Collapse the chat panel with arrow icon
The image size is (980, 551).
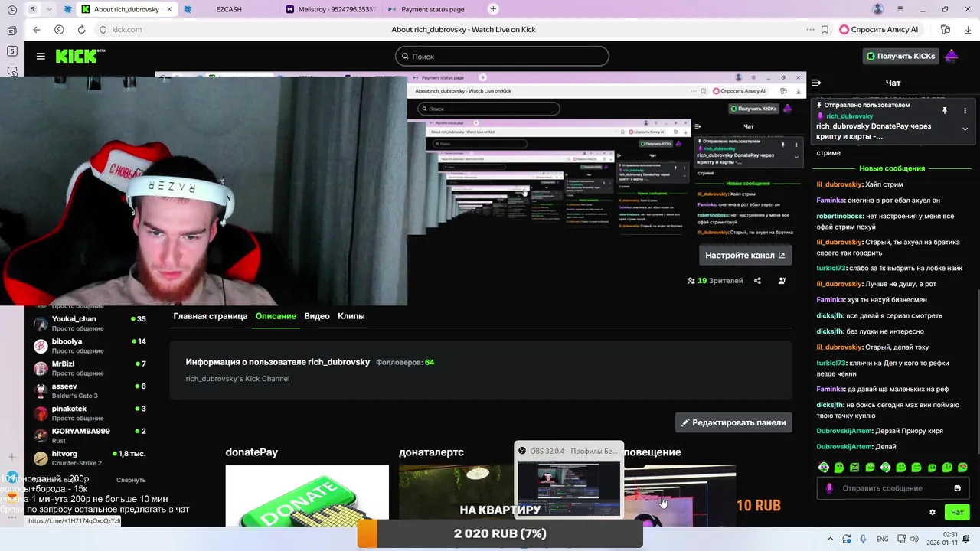[816, 83]
